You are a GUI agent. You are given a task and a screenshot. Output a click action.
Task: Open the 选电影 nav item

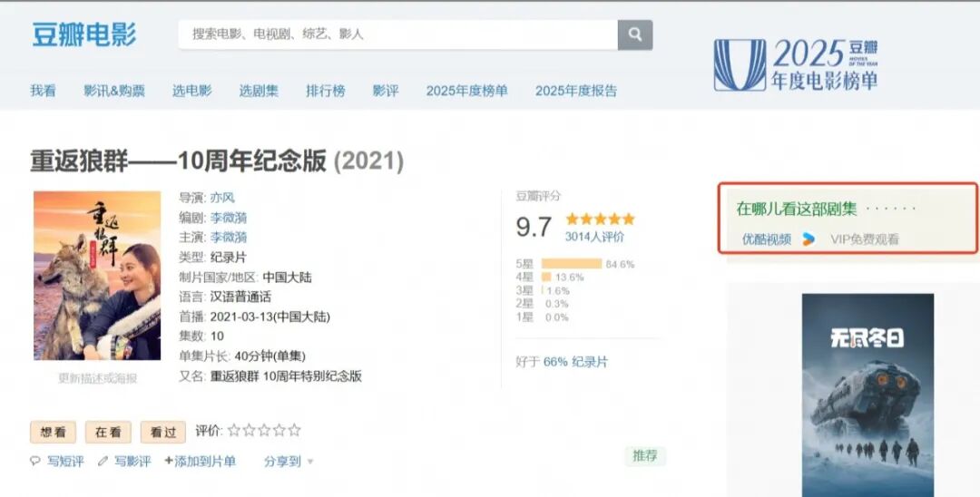(191, 91)
